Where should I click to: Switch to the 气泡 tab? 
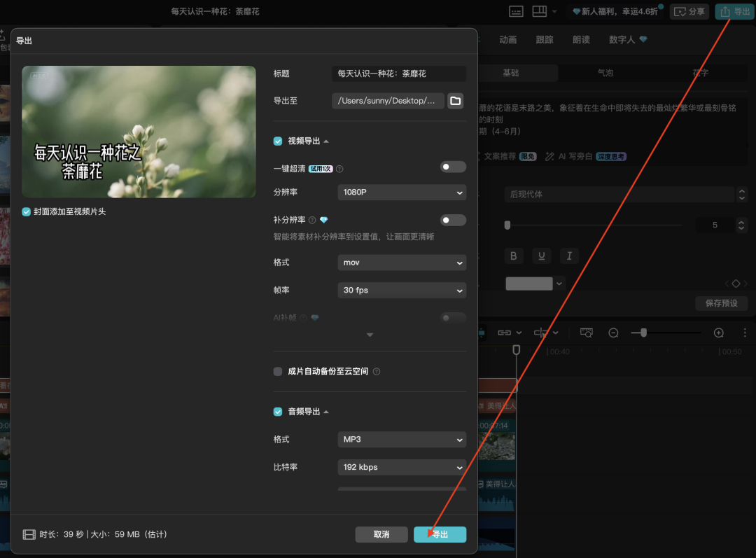(605, 73)
